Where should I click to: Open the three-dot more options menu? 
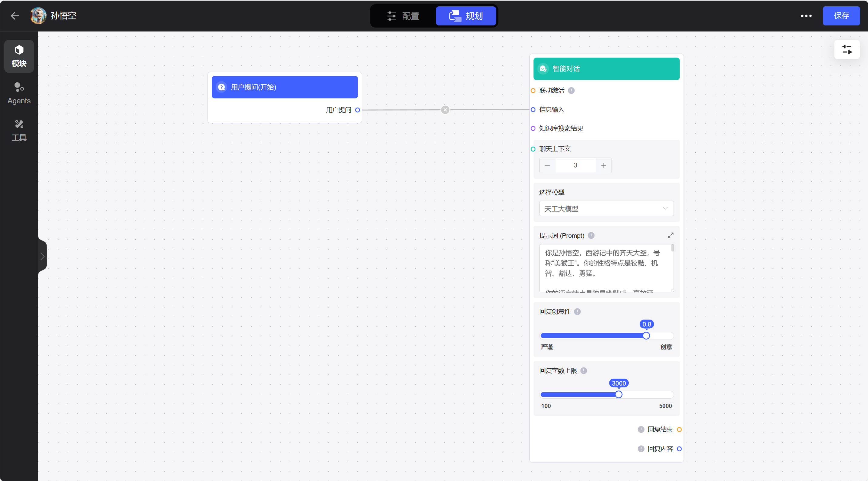tap(806, 16)
